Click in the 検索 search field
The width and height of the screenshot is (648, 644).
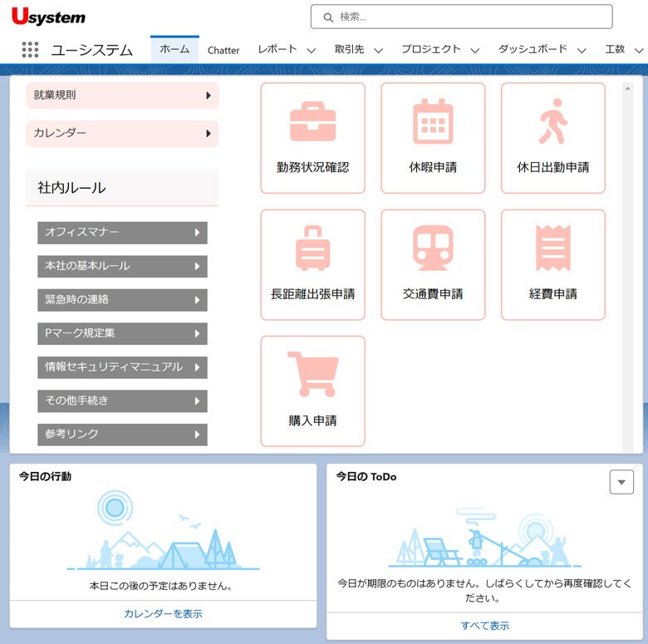coord(461,17)
